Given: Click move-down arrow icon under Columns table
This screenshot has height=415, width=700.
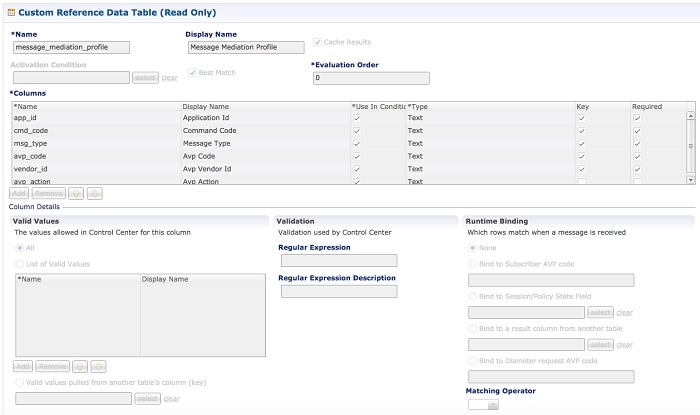Looking at the screenshot, I should point(95,194).
